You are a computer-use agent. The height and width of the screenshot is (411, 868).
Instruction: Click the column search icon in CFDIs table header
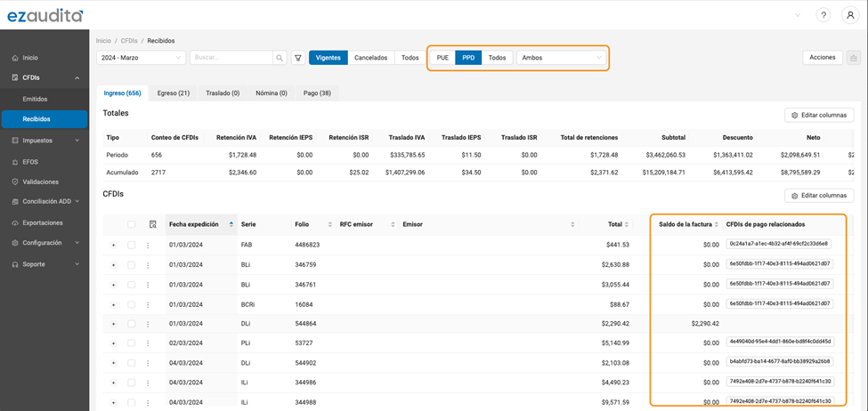[x=153, y=224]
